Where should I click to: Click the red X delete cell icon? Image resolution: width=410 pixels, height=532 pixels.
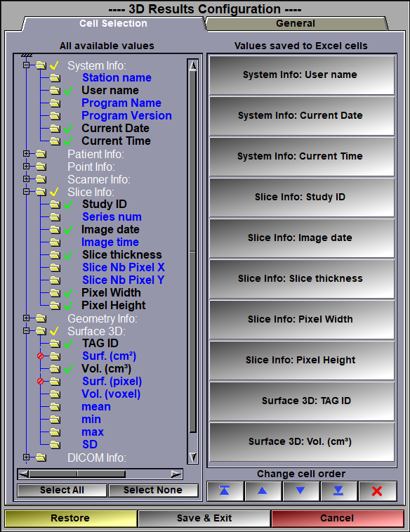(377, 491)
